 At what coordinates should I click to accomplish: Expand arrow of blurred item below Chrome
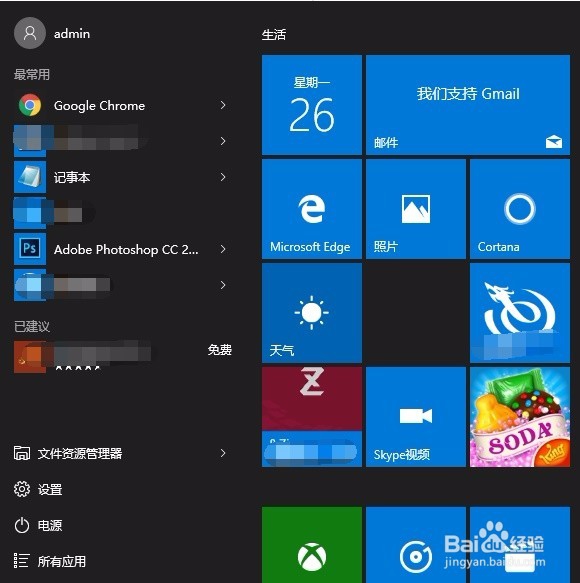(223, 141)
